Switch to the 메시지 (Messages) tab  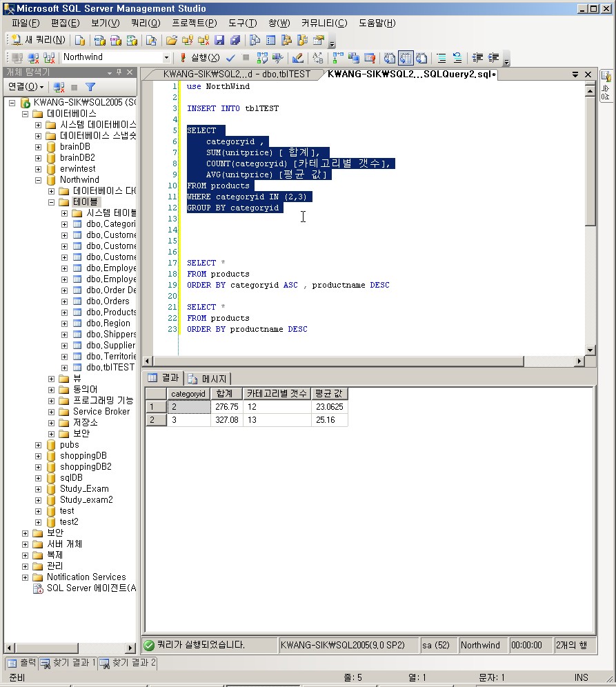(x=208, y=378)
